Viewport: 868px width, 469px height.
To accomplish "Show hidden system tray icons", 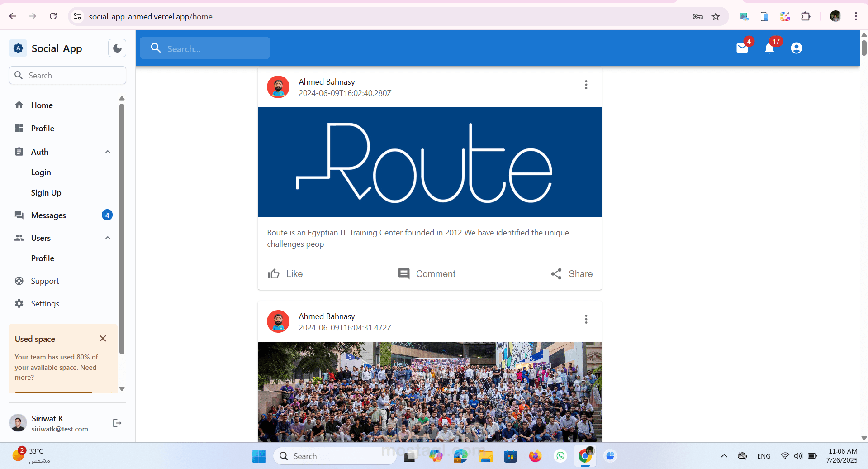I will 724,456.
